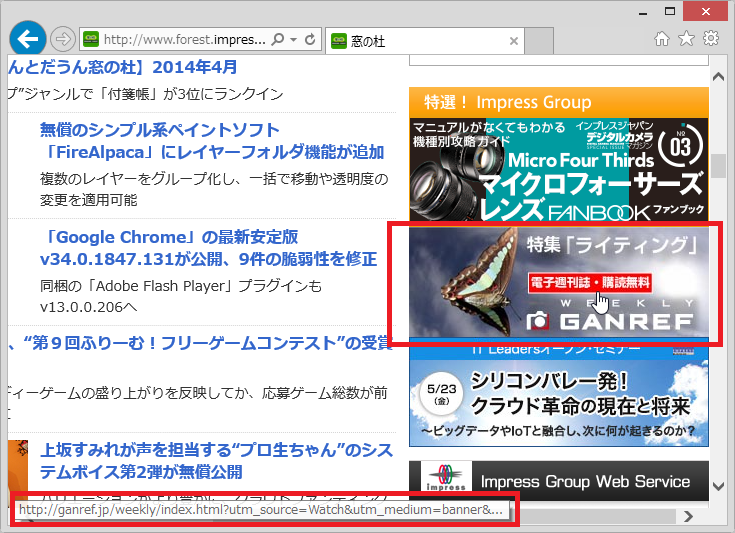
Task: Click text 「付箋帳」が3位にランクイン
Action: (189, 94)
